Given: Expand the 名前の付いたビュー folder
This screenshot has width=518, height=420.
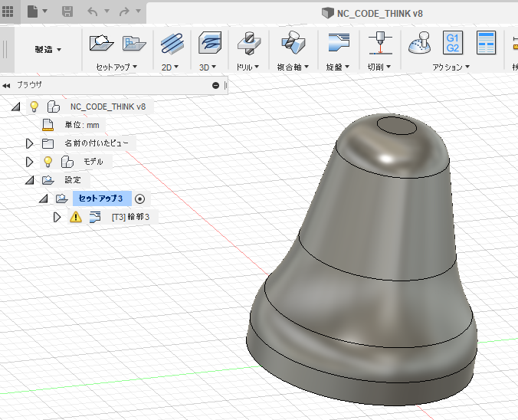Looking at the screenshot, I should coord(29,143).
